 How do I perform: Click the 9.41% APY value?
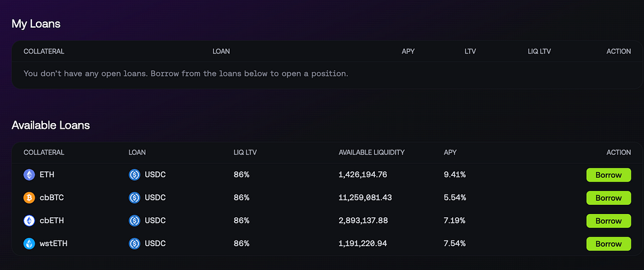(455, 175)
